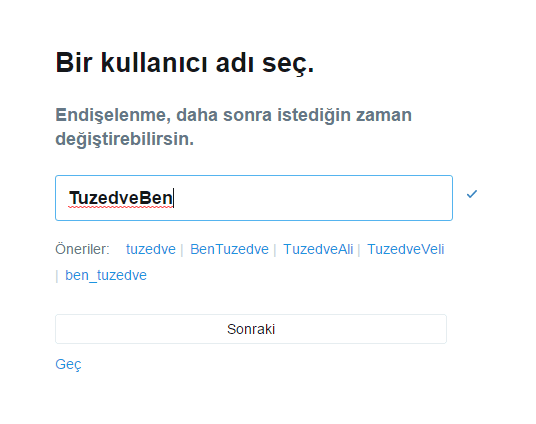The image size is (536, 424).
Task: Click the separator between BenTuzedve and TuzedveAli
Action: (275, 250)
